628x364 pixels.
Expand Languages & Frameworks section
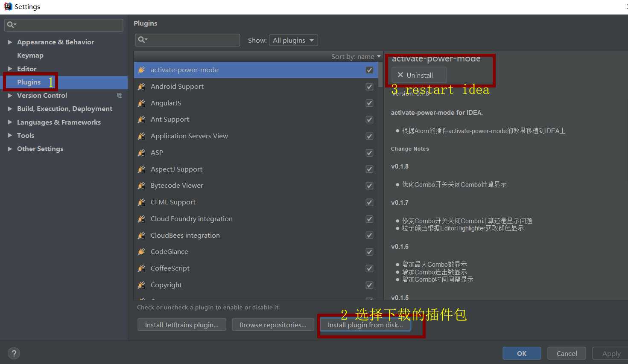tap(10, 122)
